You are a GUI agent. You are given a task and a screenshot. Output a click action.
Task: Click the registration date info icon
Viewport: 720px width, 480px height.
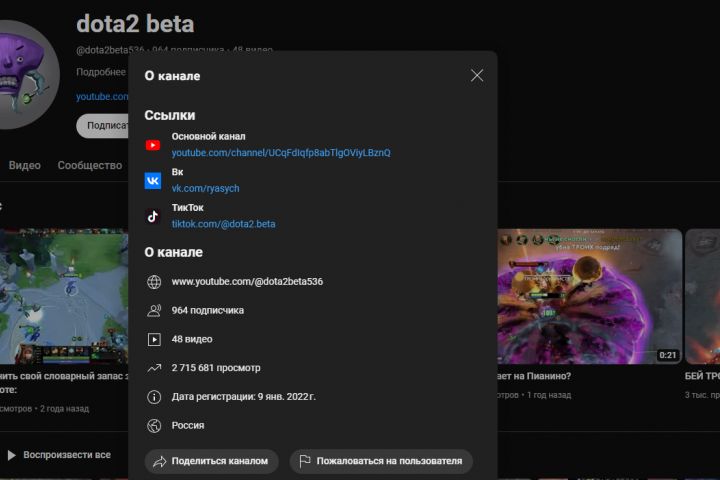tap(154, 397)
